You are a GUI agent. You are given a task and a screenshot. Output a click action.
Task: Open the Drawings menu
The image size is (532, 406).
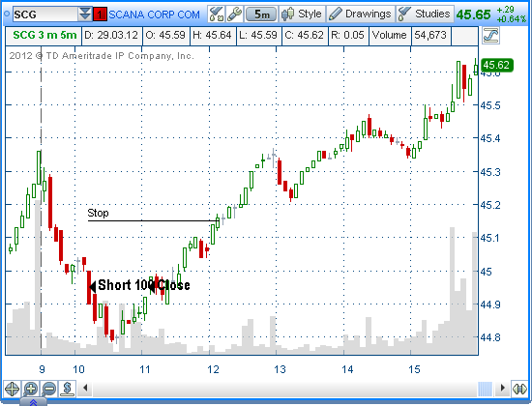[361, 14]
